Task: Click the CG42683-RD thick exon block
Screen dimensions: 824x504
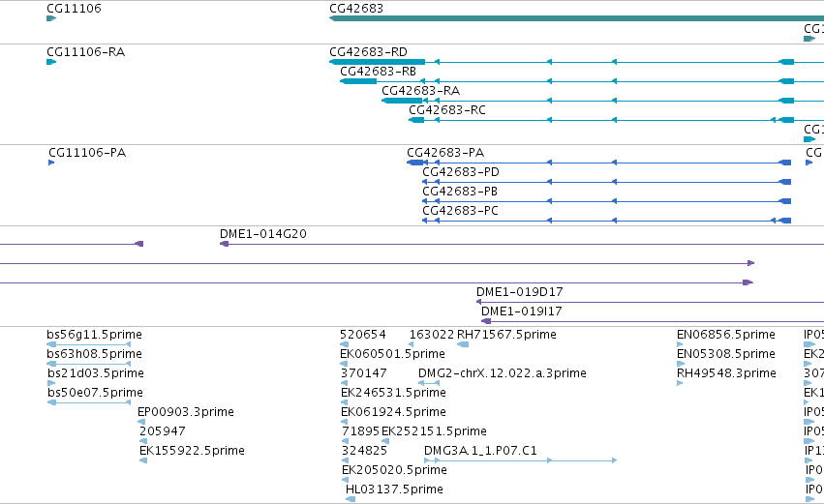Action: 378,62
